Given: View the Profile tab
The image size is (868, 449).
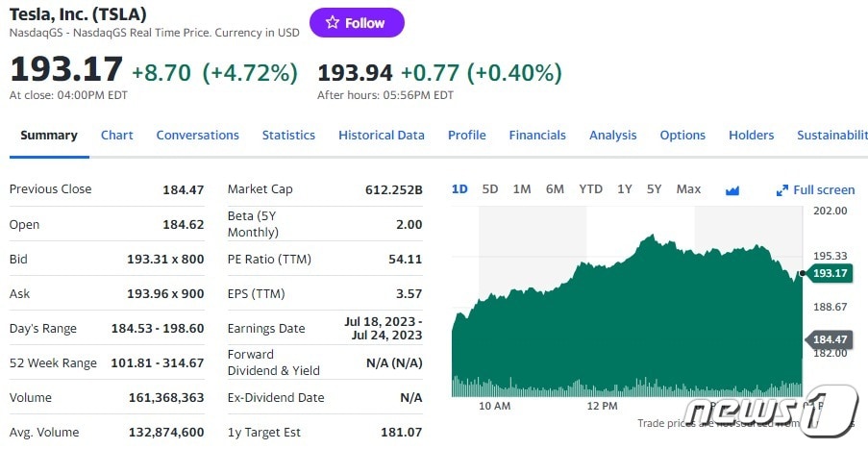Looking at the screenshot, I should [x=467, y=136].
